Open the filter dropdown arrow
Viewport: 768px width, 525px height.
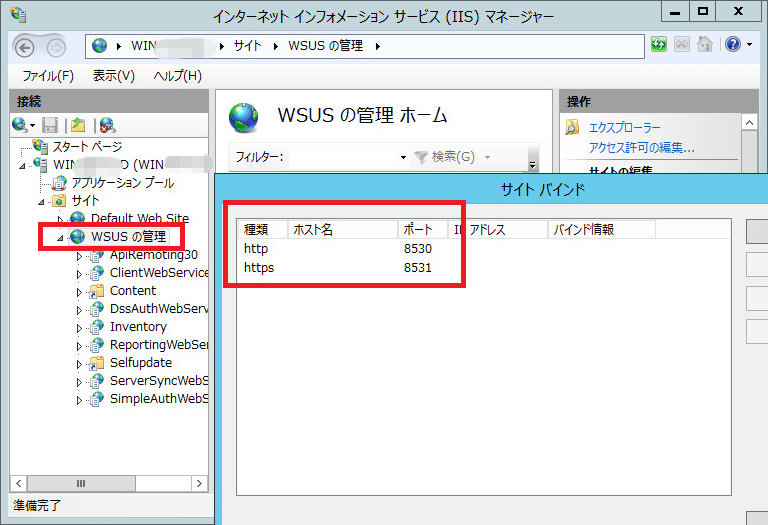403,157
